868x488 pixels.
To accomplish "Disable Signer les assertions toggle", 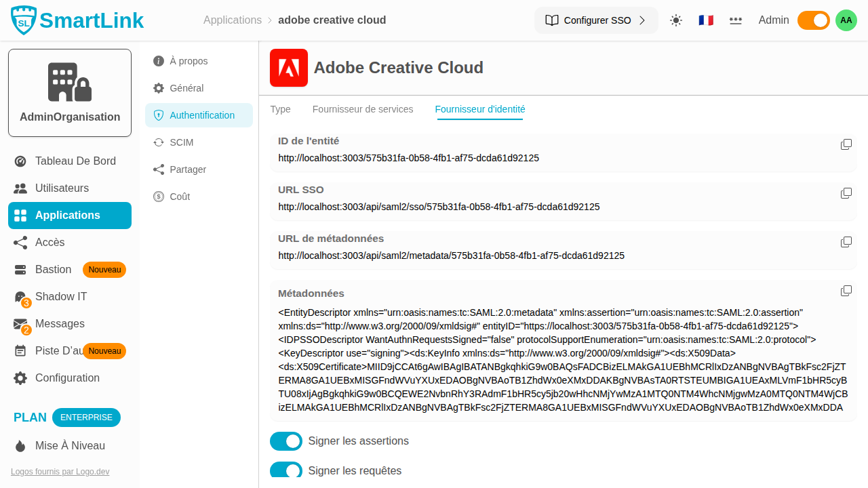I will click(286, 441).
